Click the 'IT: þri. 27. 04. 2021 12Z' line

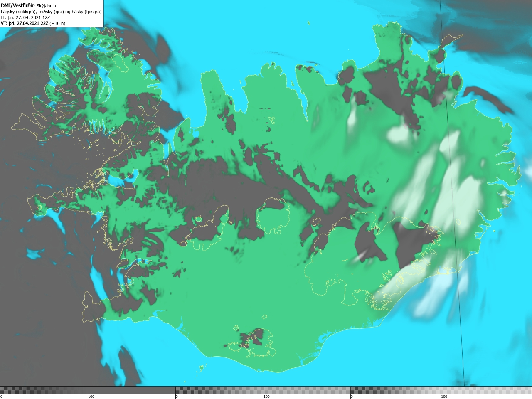(25, 17)
